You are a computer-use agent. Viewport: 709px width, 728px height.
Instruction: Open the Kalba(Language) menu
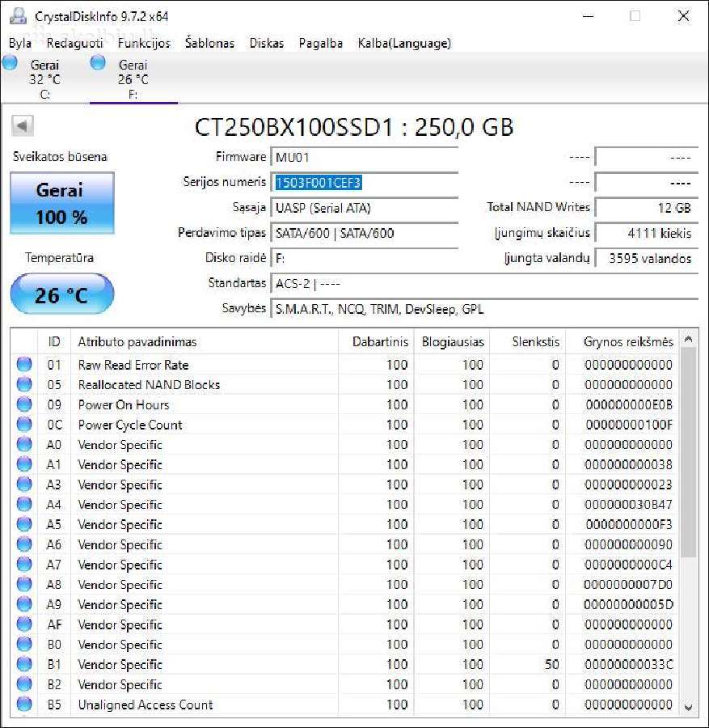[404, 43]
